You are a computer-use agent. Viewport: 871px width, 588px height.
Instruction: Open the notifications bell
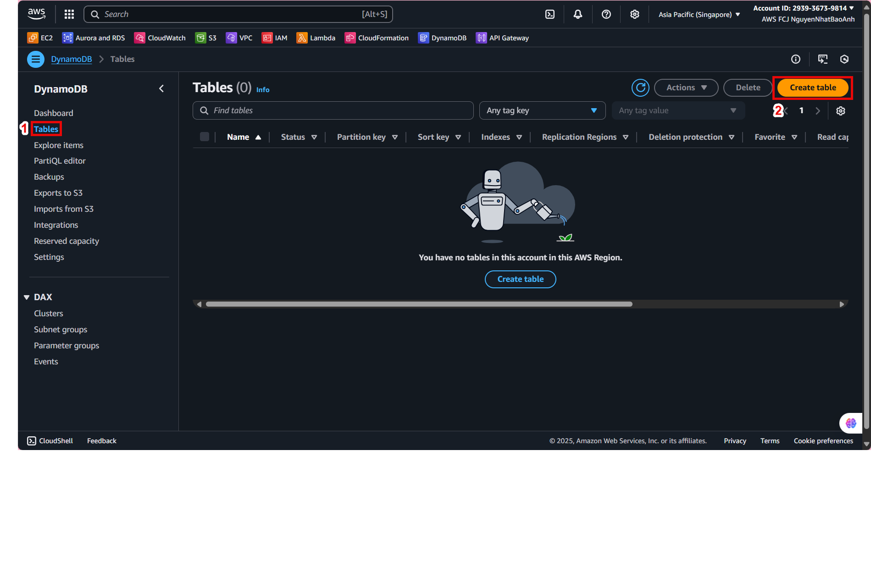(578, 14)
